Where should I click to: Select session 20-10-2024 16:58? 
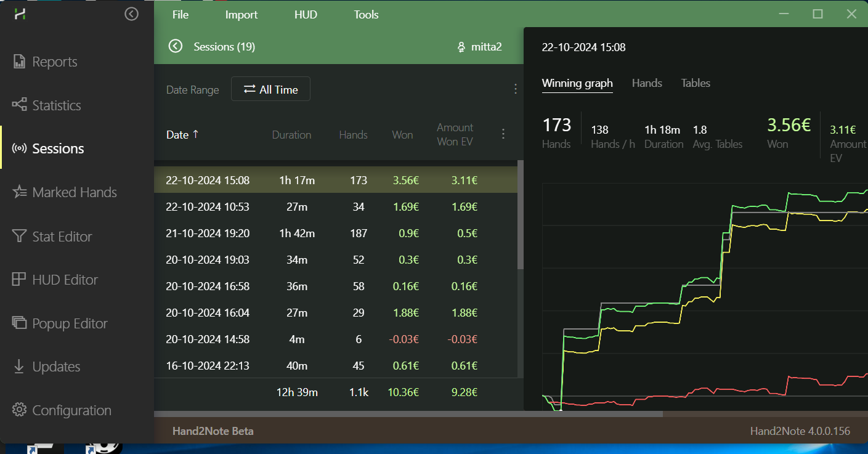(335, 286)
